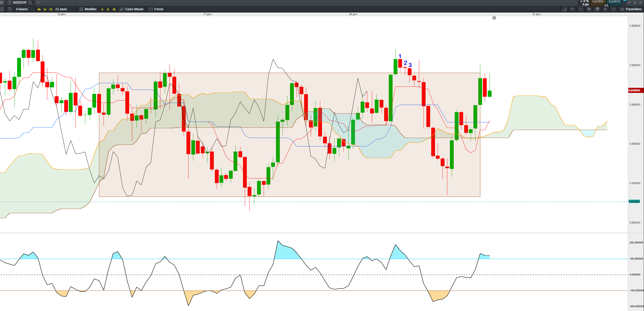The width and height of the screenshot is (644, 311).
Task: Switch to the 4h quick timeframe
Action: point(39,9)
